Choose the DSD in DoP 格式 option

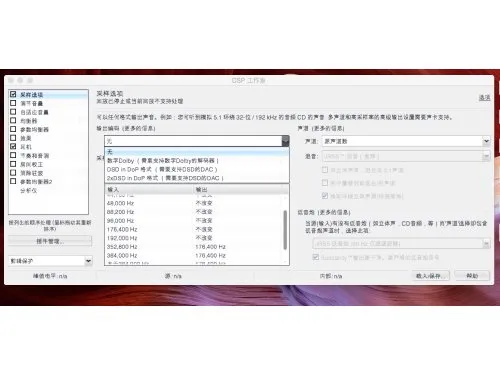pos(197,169)
